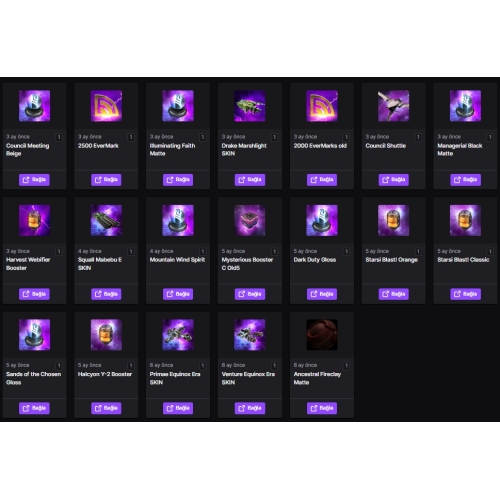This screenshot has height=500, width=500.
Task: Click Bağla button under Managerial Black Matte
Action: point(465,180)
